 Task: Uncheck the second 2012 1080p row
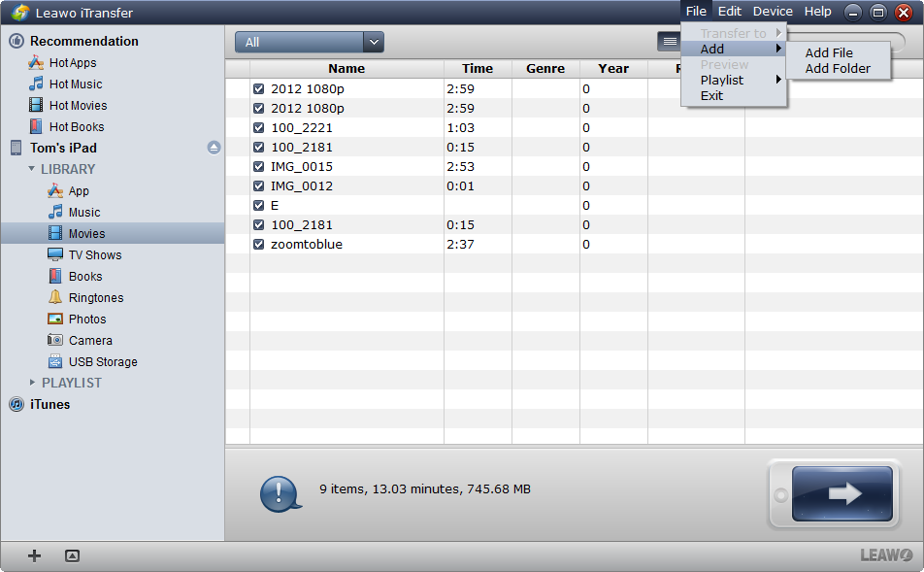258,109
